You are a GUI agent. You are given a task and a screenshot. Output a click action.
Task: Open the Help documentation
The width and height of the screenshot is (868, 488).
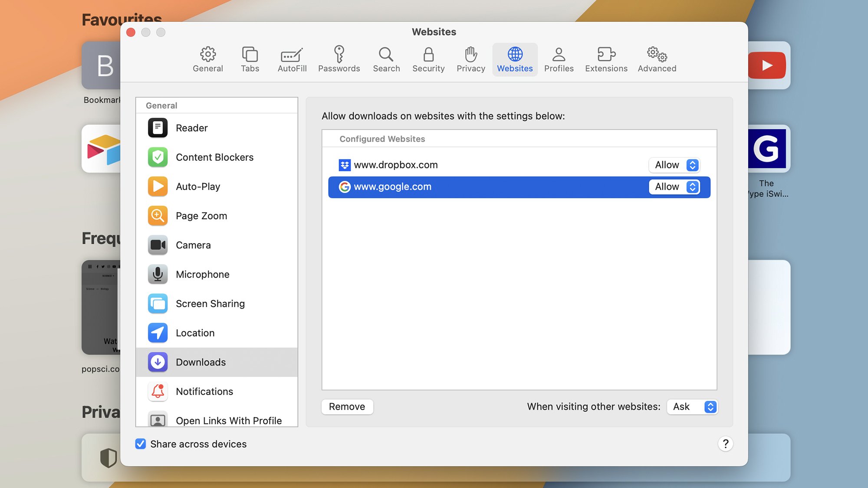click(726, 444)
